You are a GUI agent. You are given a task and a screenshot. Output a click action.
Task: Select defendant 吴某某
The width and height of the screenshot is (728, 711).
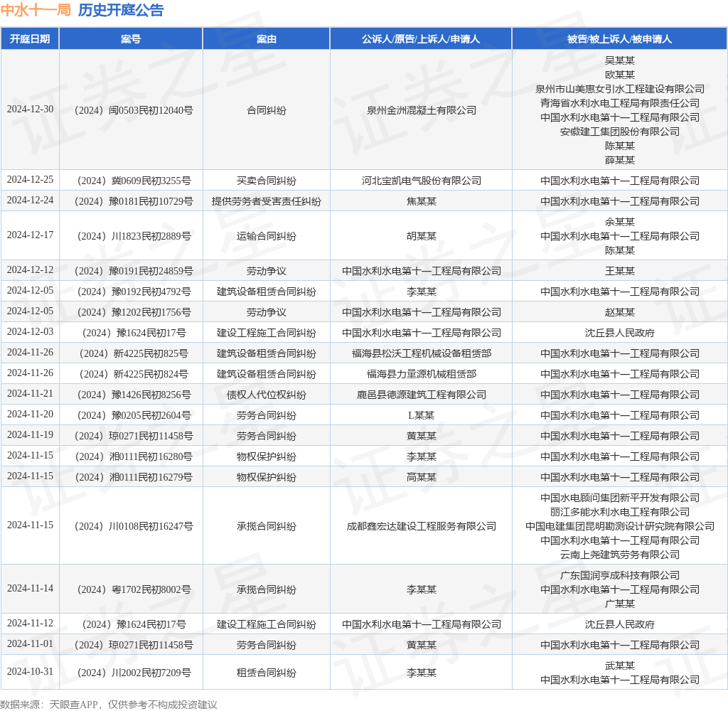[x=620, y=60]
